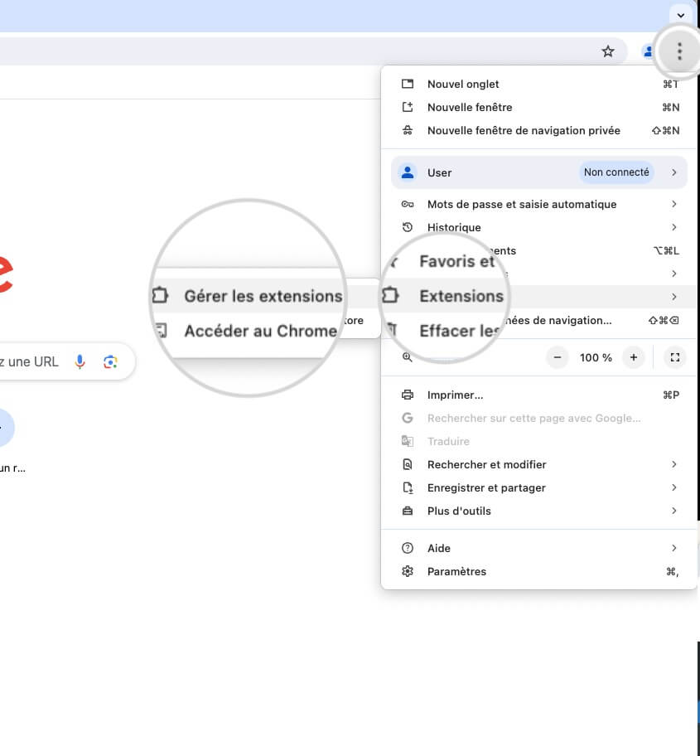Decrease zoom with the minus button
700x756 pixels.
tap(558, 357)
